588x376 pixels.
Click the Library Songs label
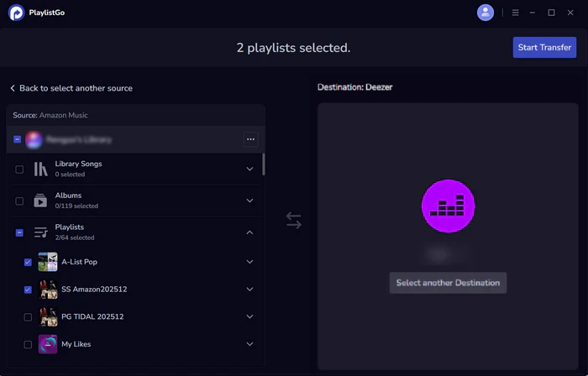[x=78, y=164]
